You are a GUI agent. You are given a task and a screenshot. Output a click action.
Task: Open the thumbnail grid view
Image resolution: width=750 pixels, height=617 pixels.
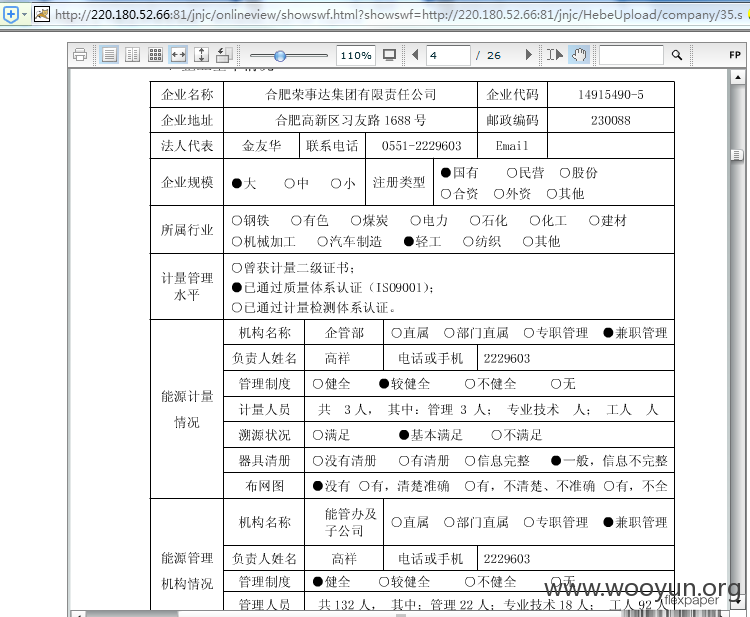[155, 55]
